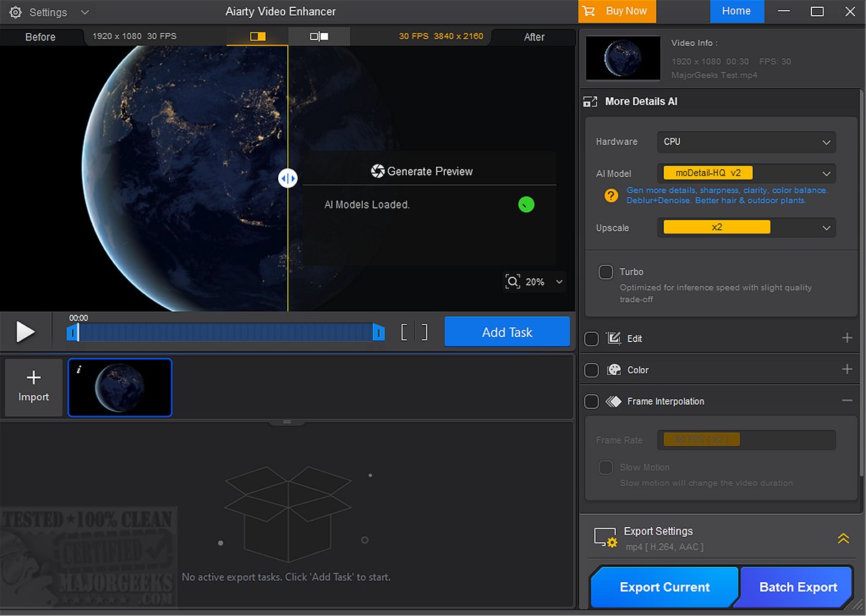
Task: Switch to side-by-side compare view icon
Action: tap(319, 36)
